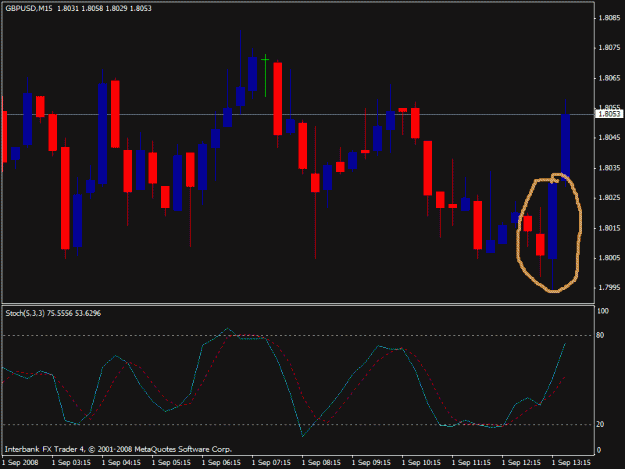Click the stochastic 80 level label
625x469 pixels.
click(x=600, y=335)
